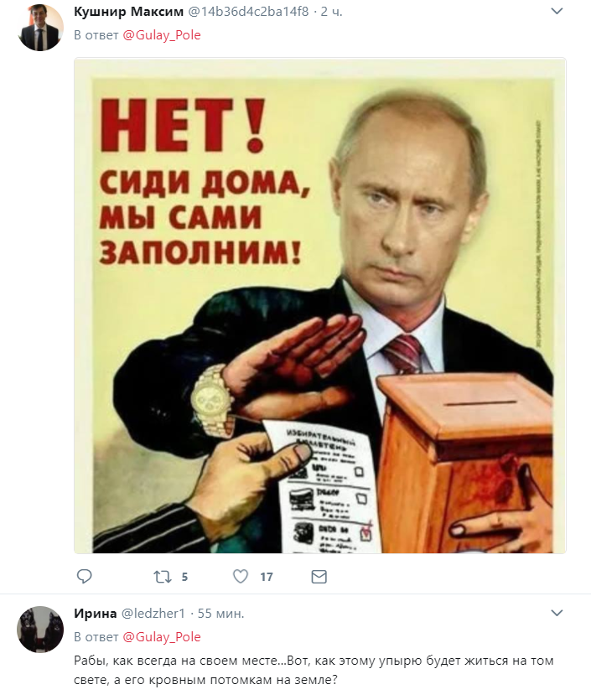The height and width of the screenshot is (700, 591).
Task: Click the retweet count 5
Action: [x=184, y=577]
